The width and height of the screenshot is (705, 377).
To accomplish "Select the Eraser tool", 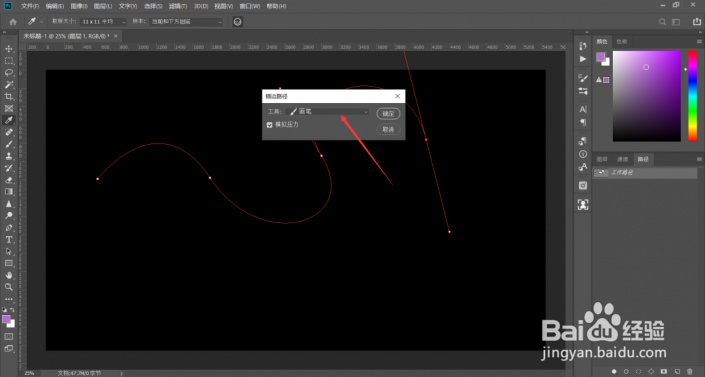I will [x=9, y=180].
